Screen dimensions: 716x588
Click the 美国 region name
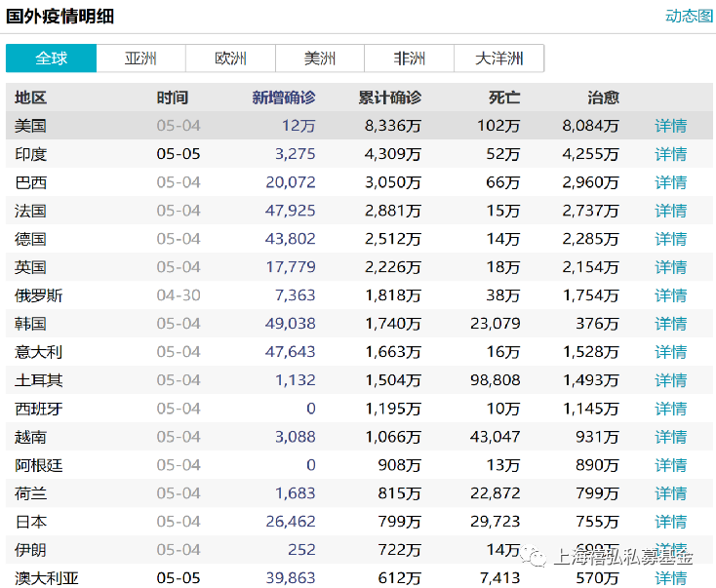pyautogui.click(x=30, y=126)
